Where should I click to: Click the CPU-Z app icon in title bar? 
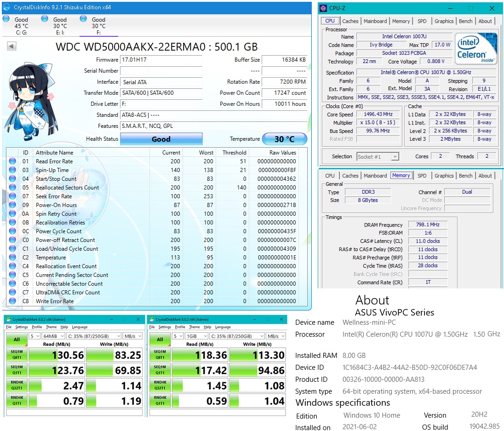click(x=324, y=8)
